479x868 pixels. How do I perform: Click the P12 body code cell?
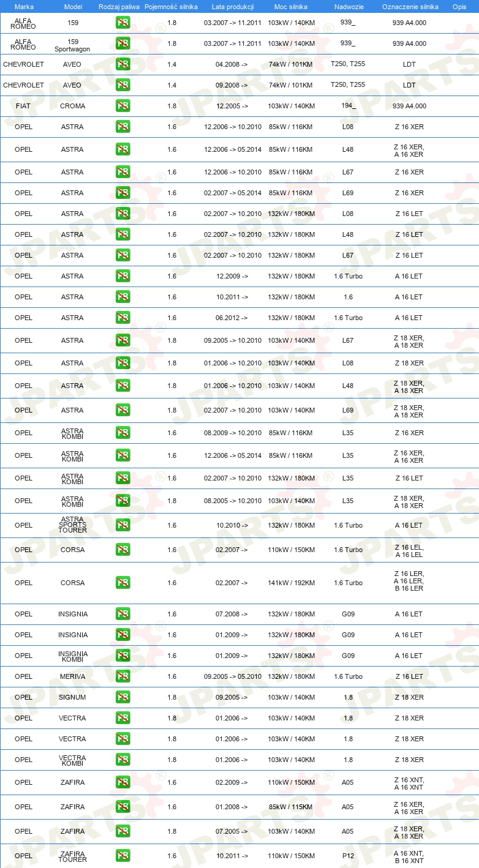tap(348, 856)
